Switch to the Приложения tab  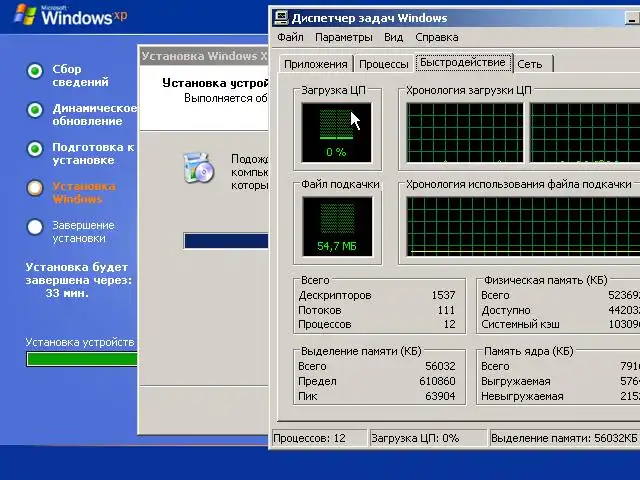pos(316,64)
